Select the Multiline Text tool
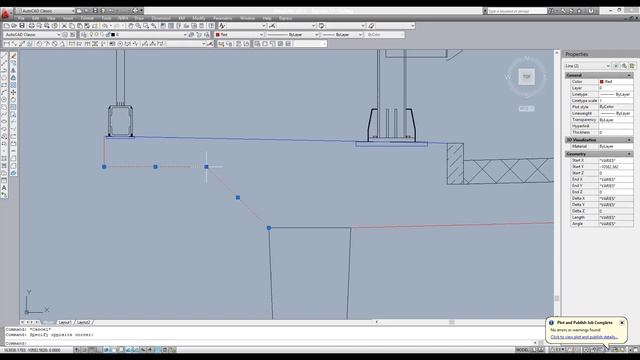This screenshot has height=360, width=640. click(x=4, y=188)
